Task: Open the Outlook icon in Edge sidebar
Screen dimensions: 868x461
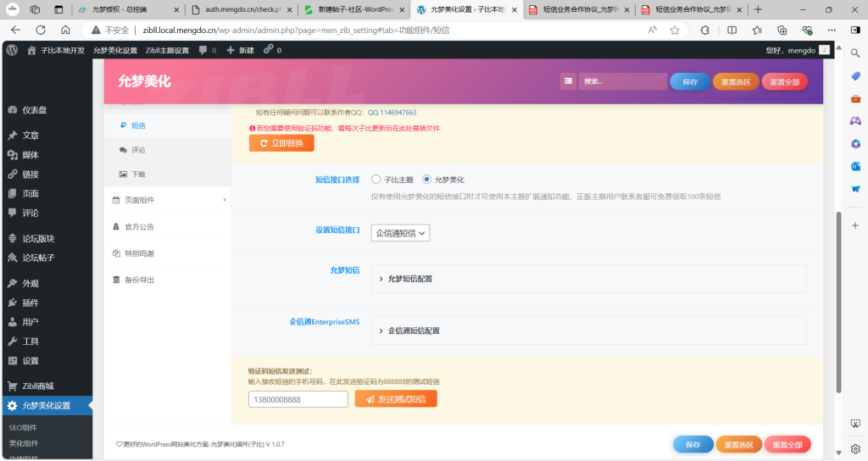Action: point(855,166)
